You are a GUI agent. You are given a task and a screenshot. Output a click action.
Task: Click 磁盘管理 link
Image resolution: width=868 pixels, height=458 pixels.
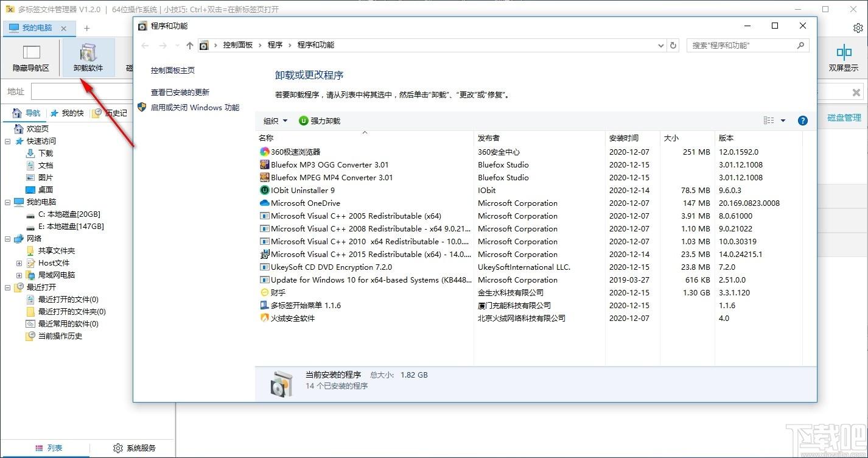844,118
